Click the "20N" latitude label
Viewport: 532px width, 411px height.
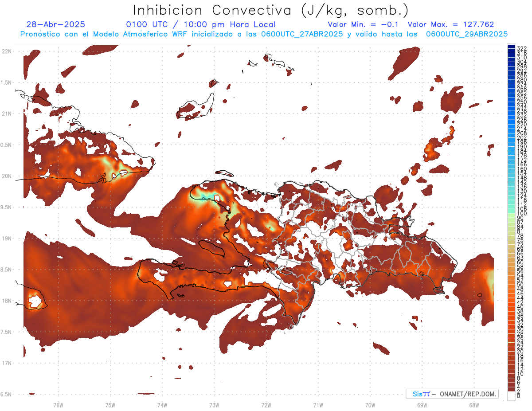click(7, 176)
